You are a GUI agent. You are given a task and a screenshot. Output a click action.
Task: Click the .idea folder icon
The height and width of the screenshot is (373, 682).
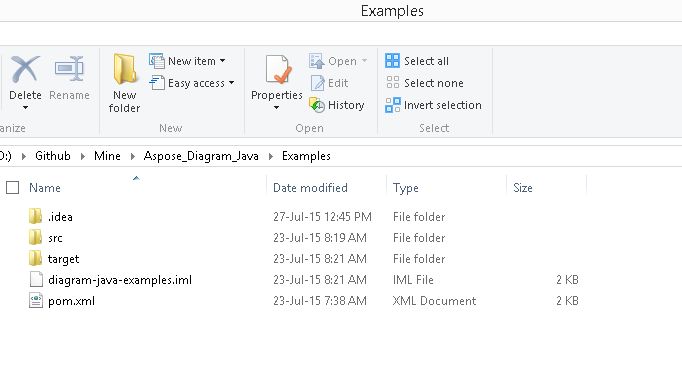click(36, 216)
